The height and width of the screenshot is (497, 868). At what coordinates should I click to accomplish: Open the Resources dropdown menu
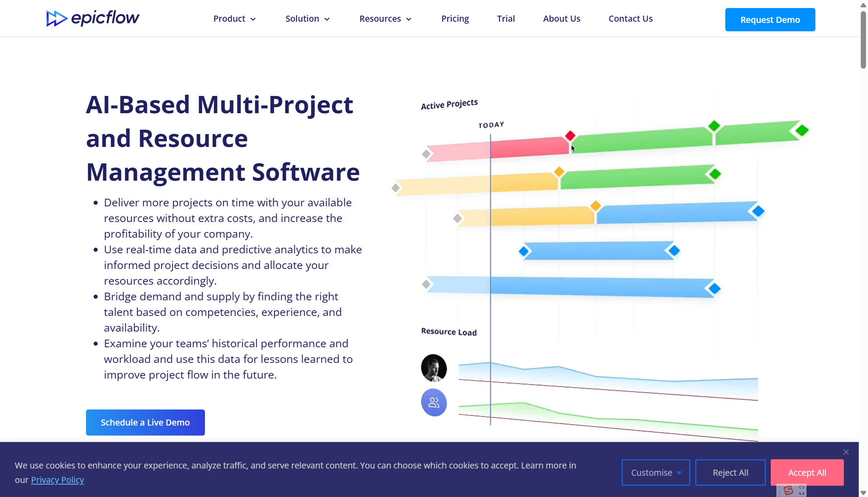(x=385, y=19)
